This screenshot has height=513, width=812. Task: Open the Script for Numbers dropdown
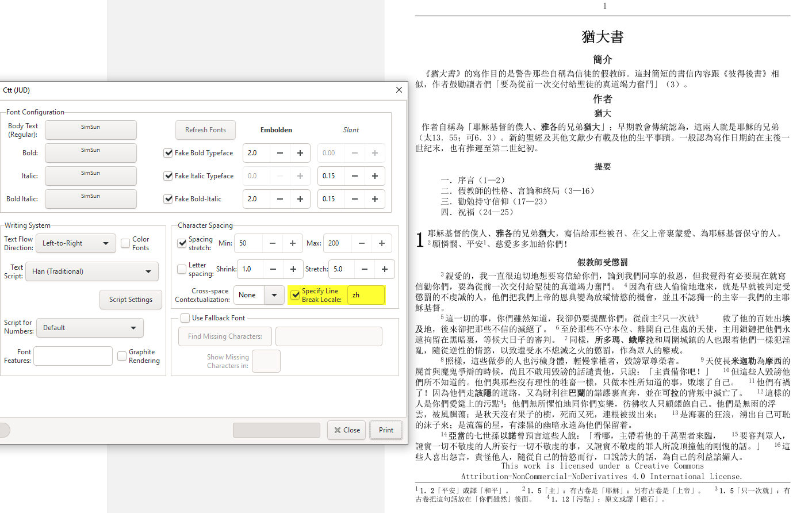[90, 327]
